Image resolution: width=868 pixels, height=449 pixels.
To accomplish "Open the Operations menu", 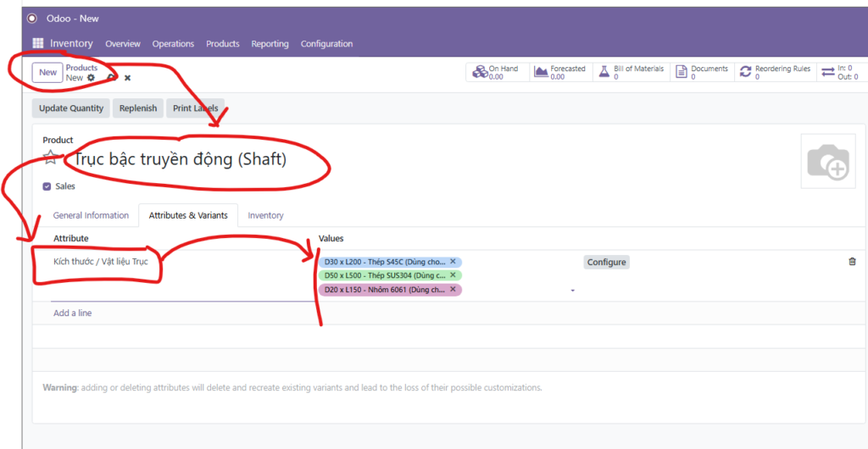I will 173,44.
